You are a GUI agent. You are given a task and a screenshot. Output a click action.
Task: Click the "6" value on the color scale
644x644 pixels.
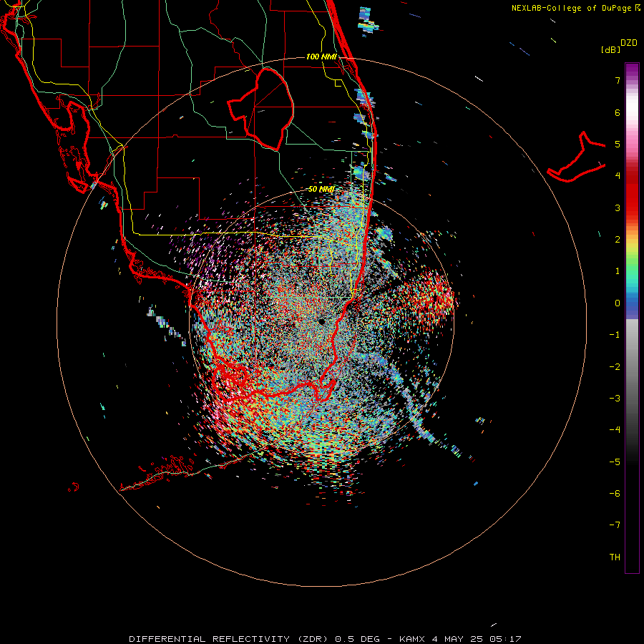(618, 112)
